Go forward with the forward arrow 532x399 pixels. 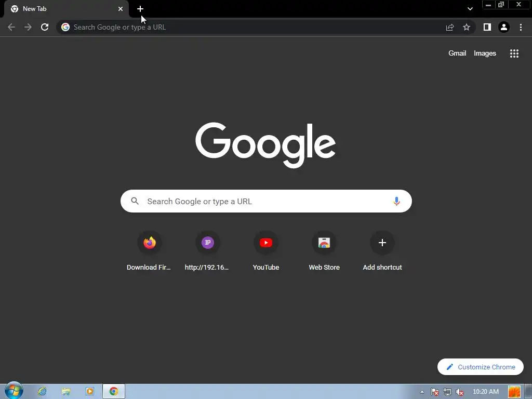click(x=28, y=27)
